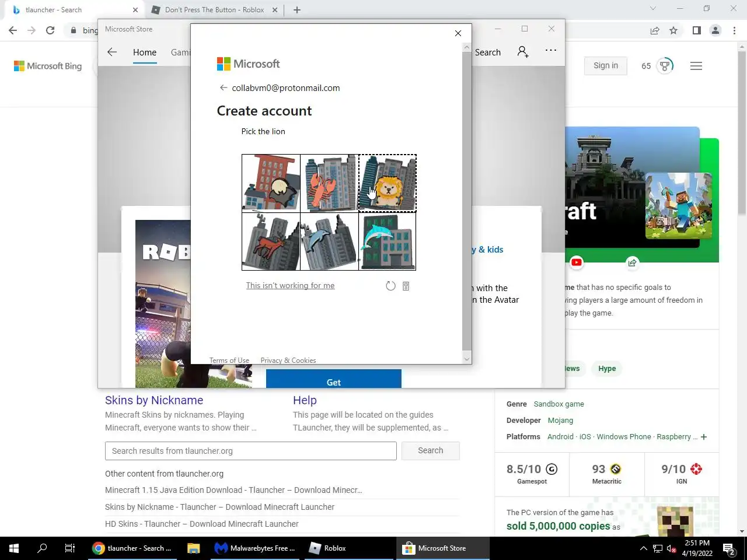Focus the 'Search results from tlauncher.org' field
Image resolution: width=747 pixels, height=560 pixels.
[251, 451]
